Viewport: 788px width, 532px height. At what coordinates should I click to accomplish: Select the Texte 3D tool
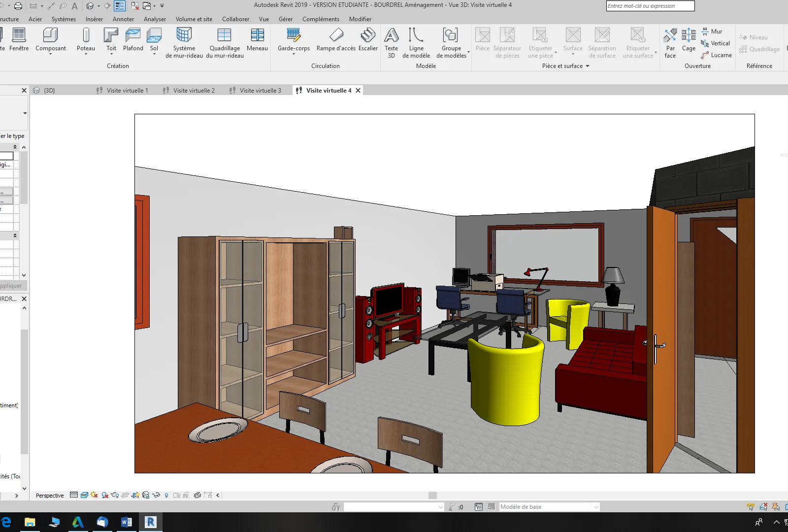[391, 43]
